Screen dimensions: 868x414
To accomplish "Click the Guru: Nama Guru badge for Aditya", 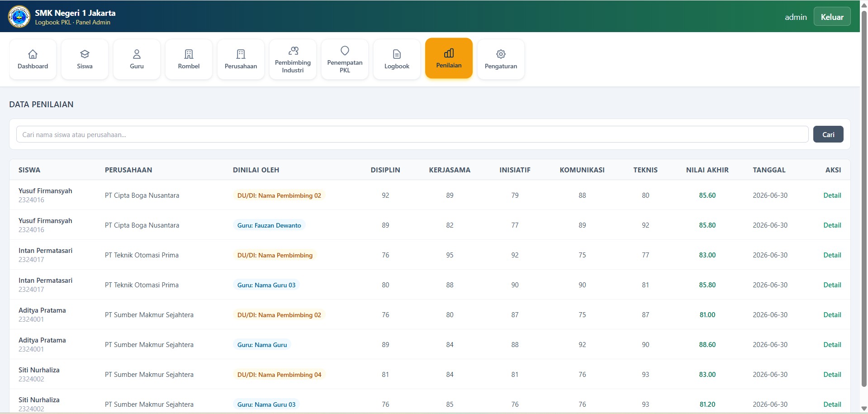I will [262, 345].
